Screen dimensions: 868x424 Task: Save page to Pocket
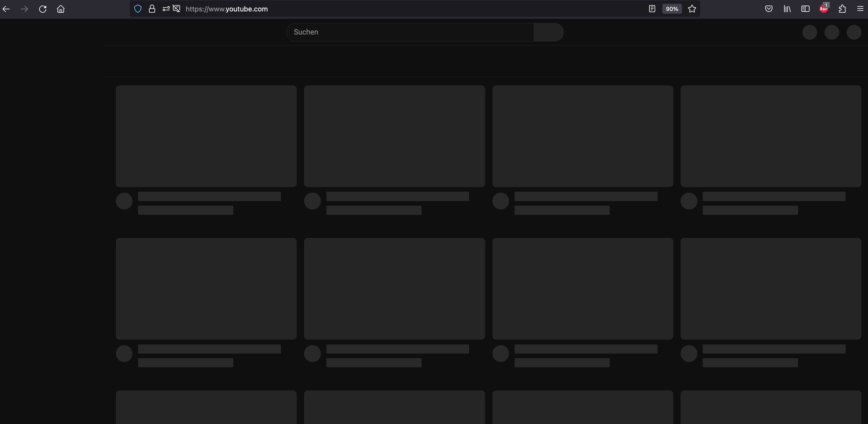769,9
